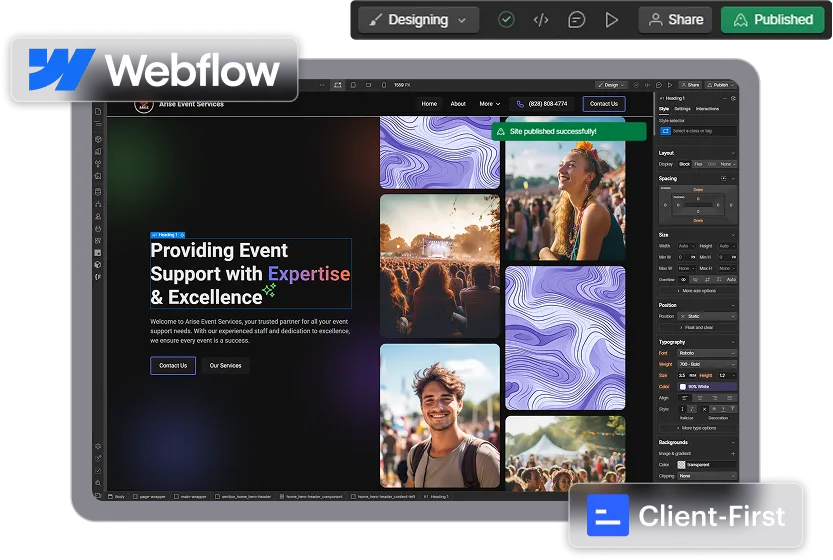
Task: Click the green checkmark status icon in enlarged toolbar
Action: click(x=506, y=20)
